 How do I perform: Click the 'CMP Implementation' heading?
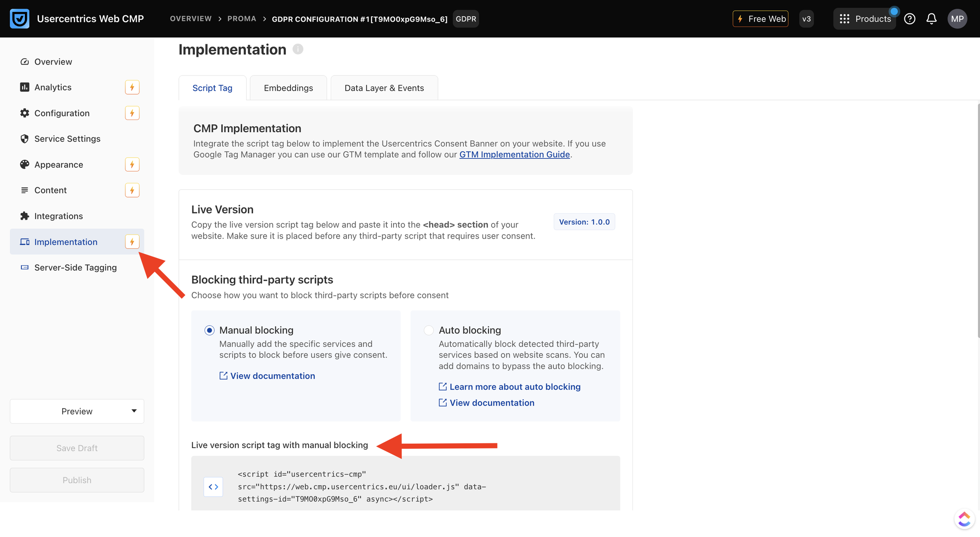[247, 128]
